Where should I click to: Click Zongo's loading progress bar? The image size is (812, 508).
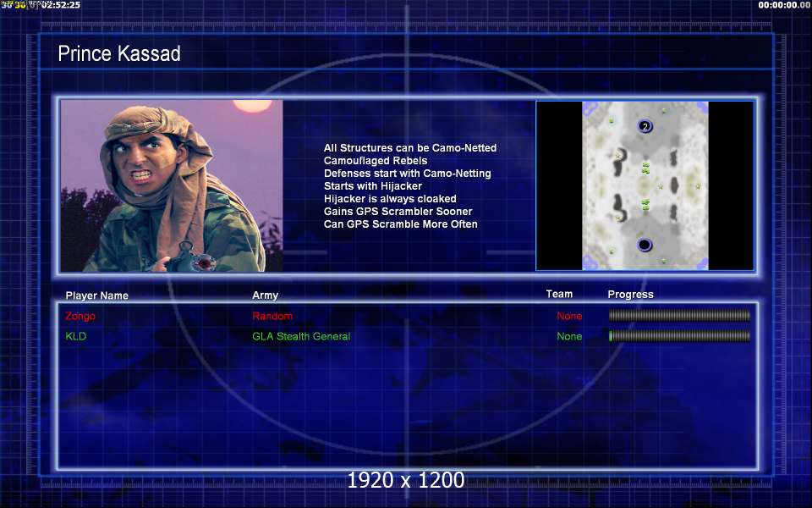click(679, 316)
